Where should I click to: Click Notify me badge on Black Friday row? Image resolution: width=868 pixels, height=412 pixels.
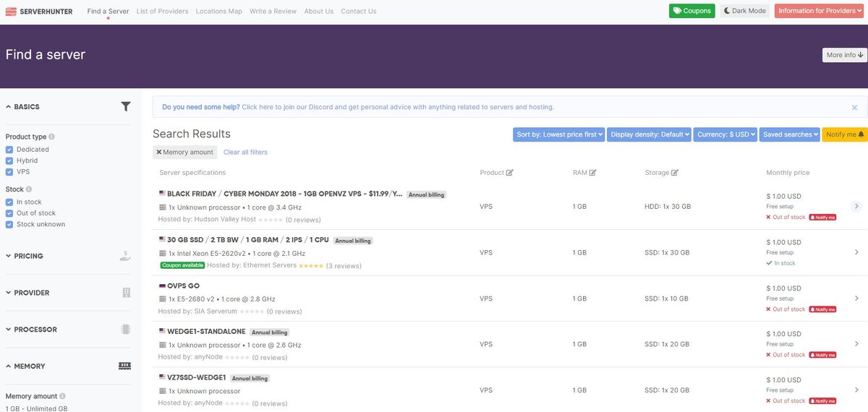(822, 217)
